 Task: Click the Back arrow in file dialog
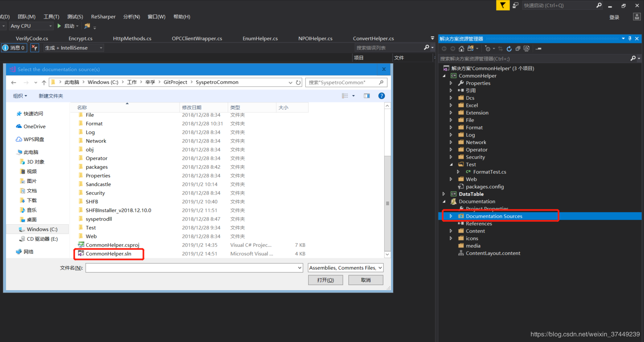[x=14, y=82]
